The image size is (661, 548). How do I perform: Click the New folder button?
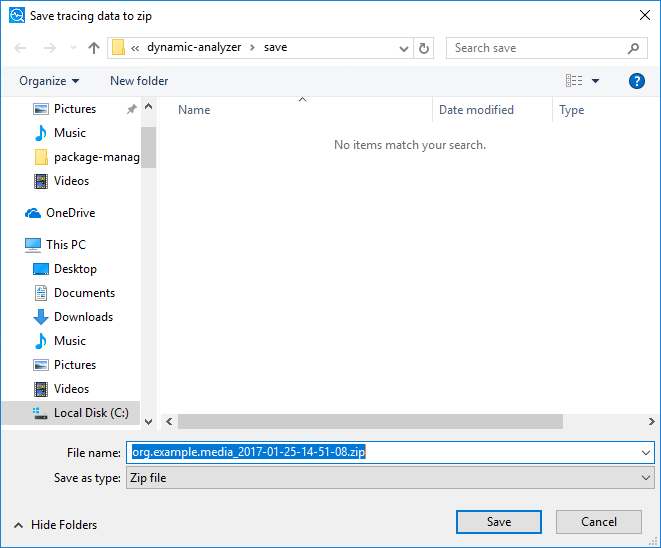coord(139,81)
